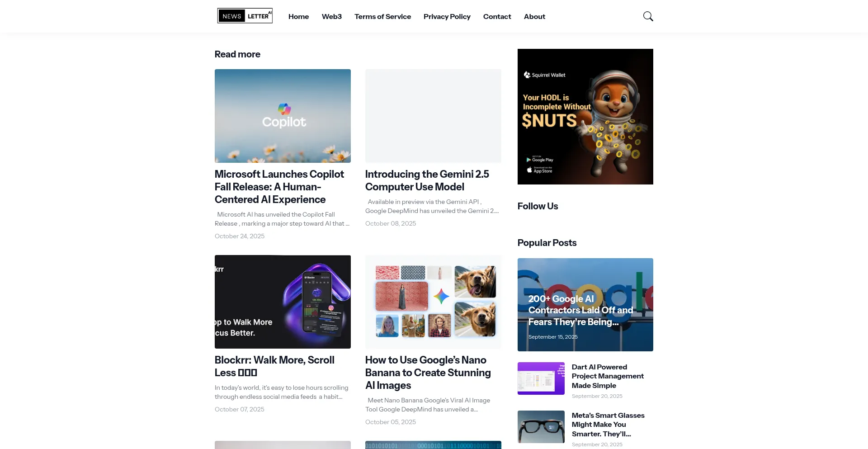Image resolution: width=868 pixels, height=449 pixels.
Task: Open the Terms of Service page
Action: (382, 16)
